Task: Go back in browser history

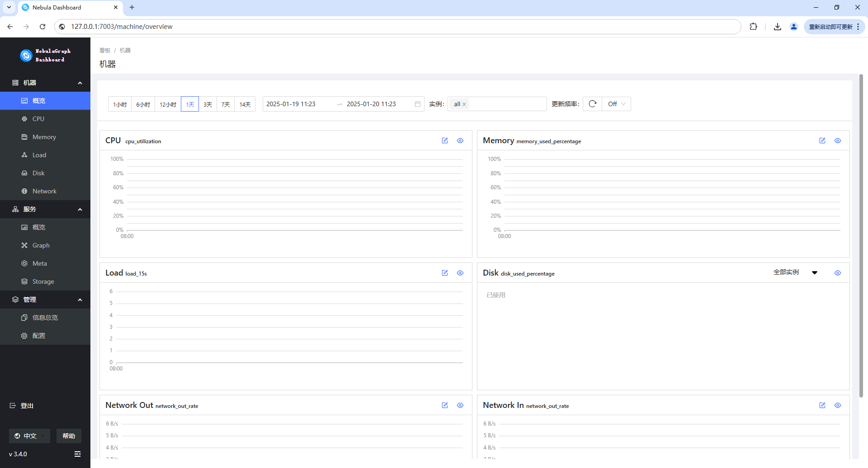Action: pos(10,27)
